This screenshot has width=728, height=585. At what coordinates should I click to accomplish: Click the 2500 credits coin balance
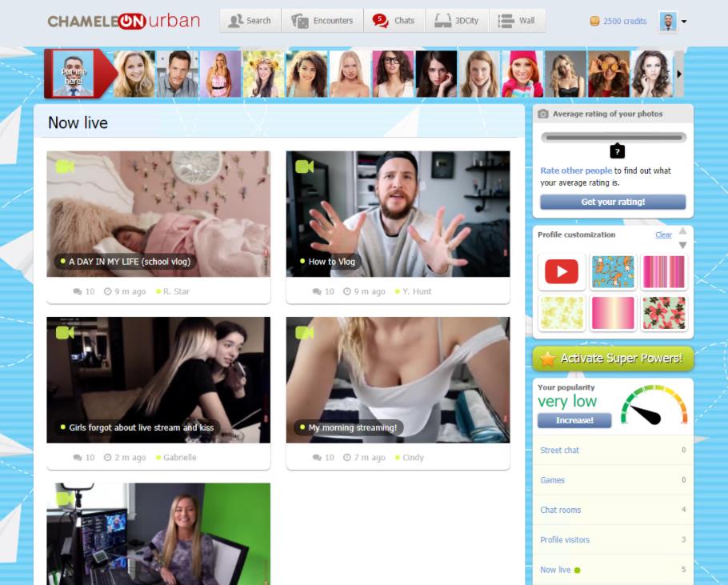[618, 22]
